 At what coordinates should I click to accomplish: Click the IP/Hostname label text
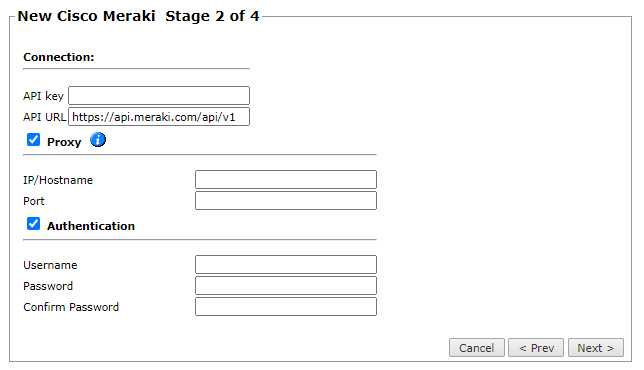coord(58,180)
